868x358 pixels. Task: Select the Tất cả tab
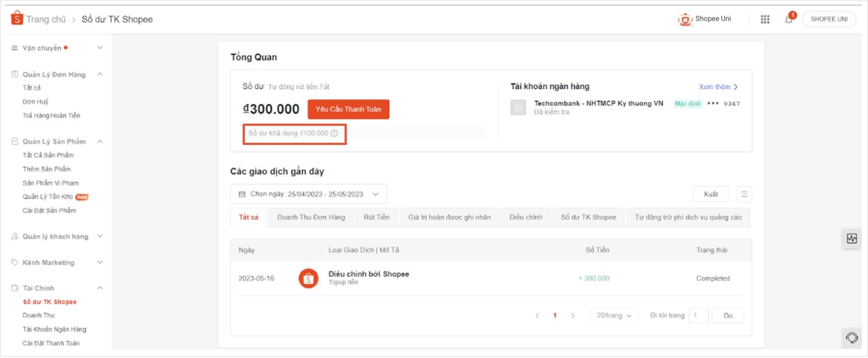coord(248,218)
